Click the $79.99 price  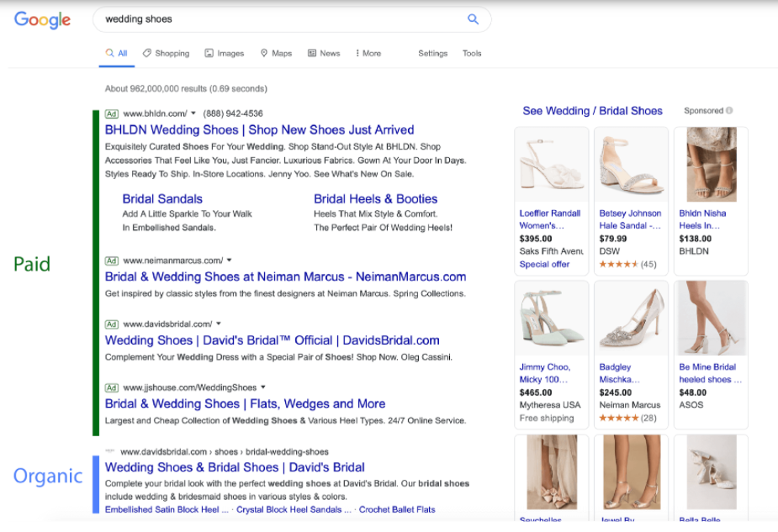(613, 239)
